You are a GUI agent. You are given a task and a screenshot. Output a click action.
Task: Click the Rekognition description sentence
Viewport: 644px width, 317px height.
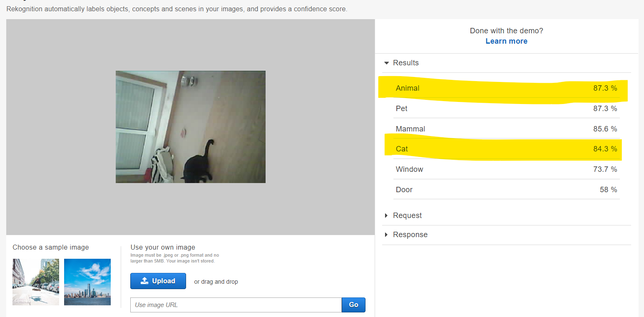(177, 9)
